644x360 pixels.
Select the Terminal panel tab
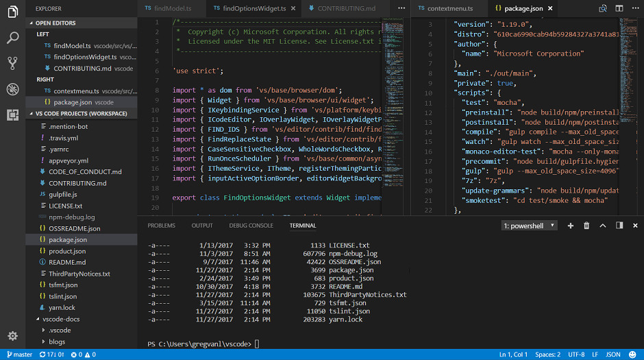point(303,226)
